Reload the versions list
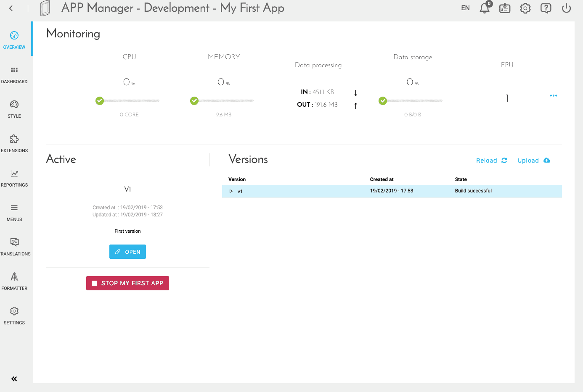Image resolution: width=583 pixels, height=392 pixels. pyautogui.click(x=492, y=160)
